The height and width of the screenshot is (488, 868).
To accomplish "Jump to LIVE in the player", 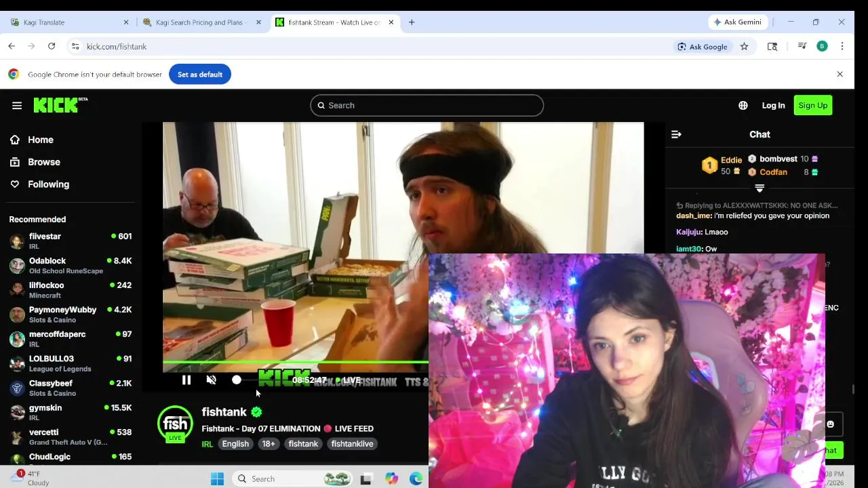I will click(x=348, y=380).
